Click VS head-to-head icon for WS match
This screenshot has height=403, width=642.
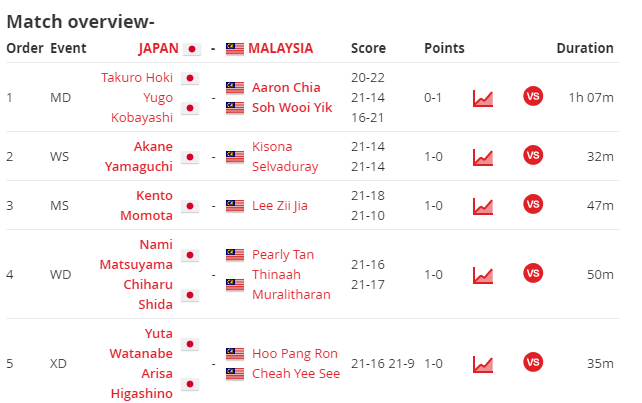[533, 155]
